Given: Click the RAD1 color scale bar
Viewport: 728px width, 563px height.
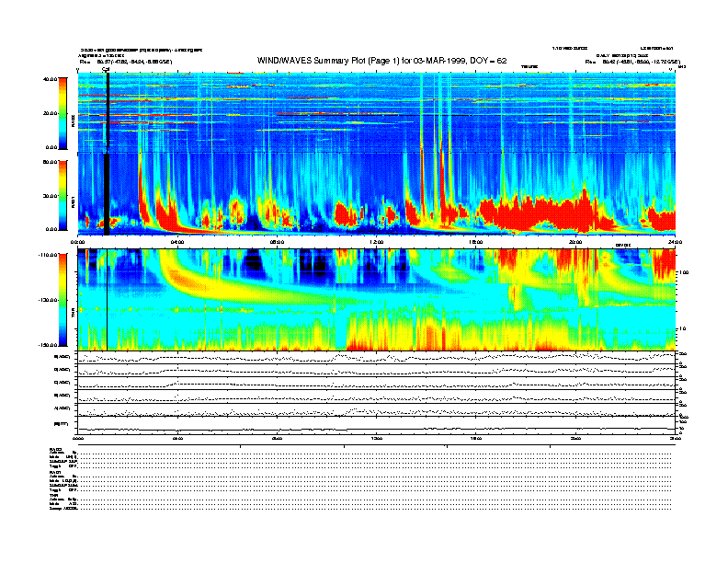Looking at the screenshot, I should pyautogui.click(x=63, y=195).
